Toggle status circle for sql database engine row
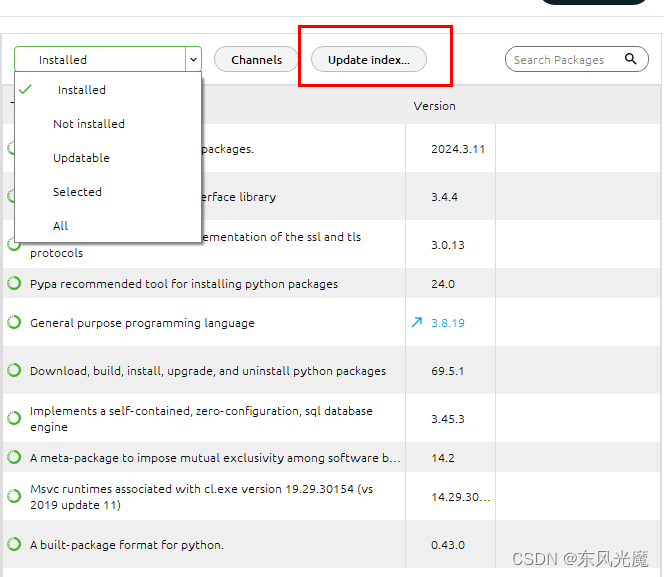This screenshot has width=664, height=577. click(x=14, y=418)
